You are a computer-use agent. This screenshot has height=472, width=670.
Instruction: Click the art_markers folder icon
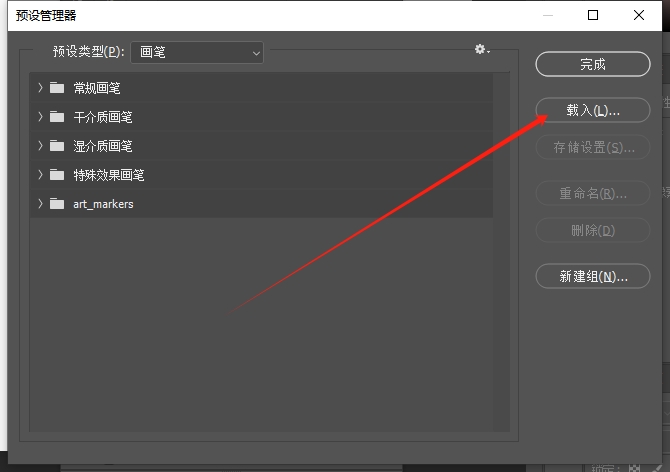click(x=57, y=204)
